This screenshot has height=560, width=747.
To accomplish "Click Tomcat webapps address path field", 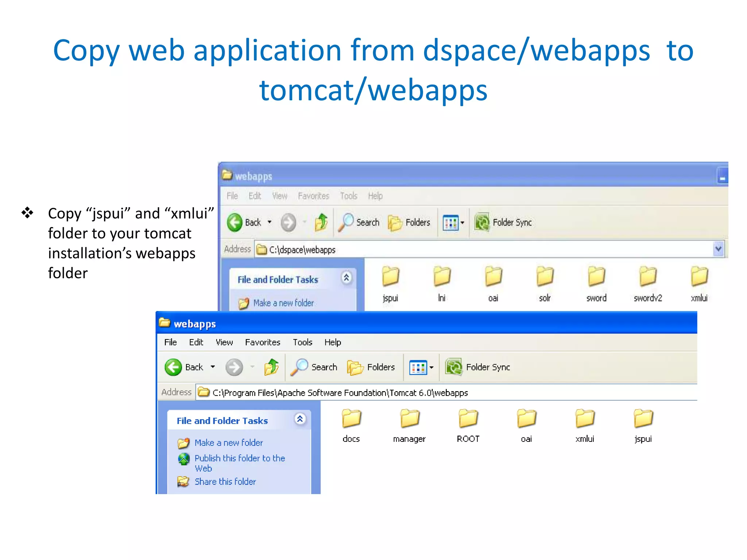I will point(446,393).
